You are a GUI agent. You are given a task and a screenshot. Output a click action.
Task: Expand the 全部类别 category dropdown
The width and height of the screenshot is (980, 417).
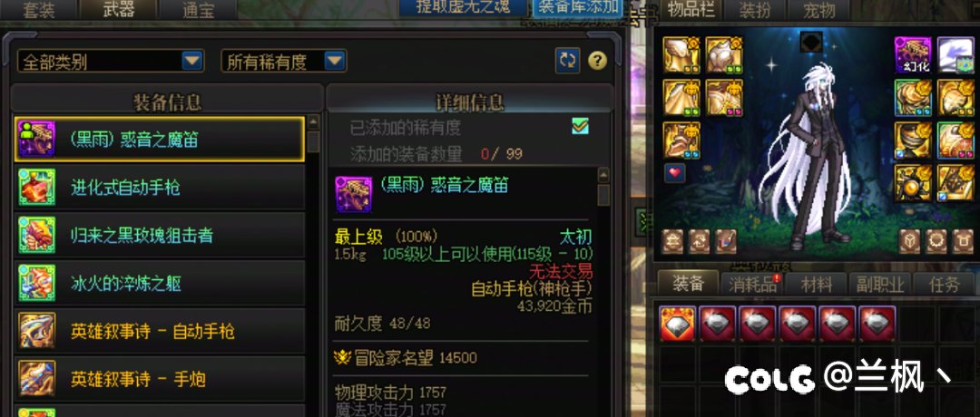point(111,61)
